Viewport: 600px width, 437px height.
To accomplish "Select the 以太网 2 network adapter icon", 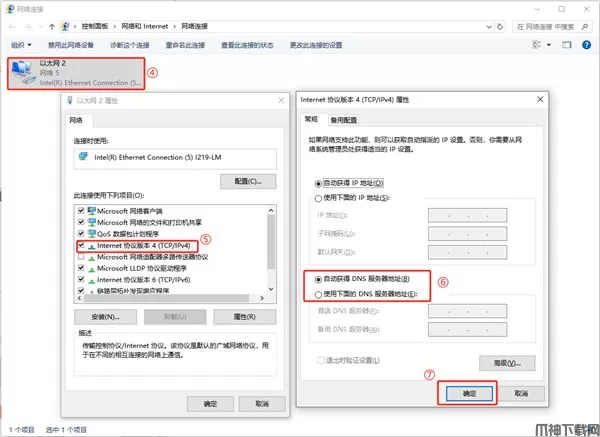I will [23, 73].
